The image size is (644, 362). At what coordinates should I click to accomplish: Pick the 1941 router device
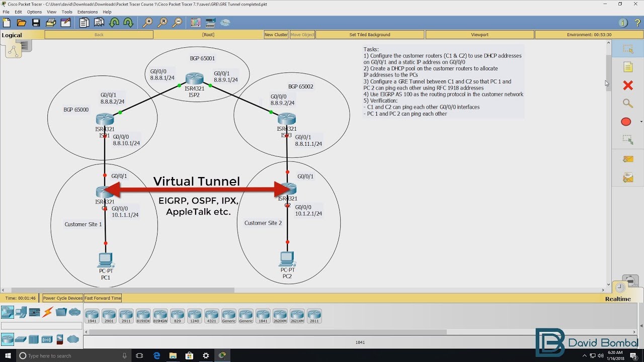point(92,316)
